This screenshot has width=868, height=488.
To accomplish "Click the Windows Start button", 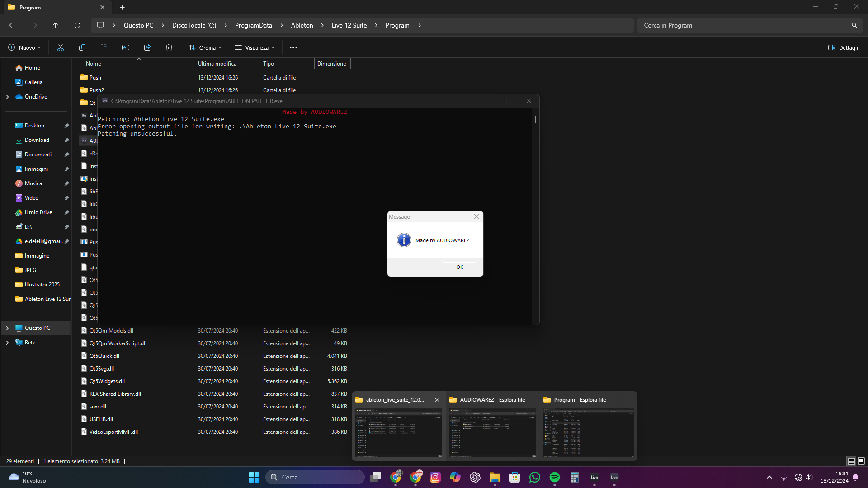I will click(x=254, y=477).
